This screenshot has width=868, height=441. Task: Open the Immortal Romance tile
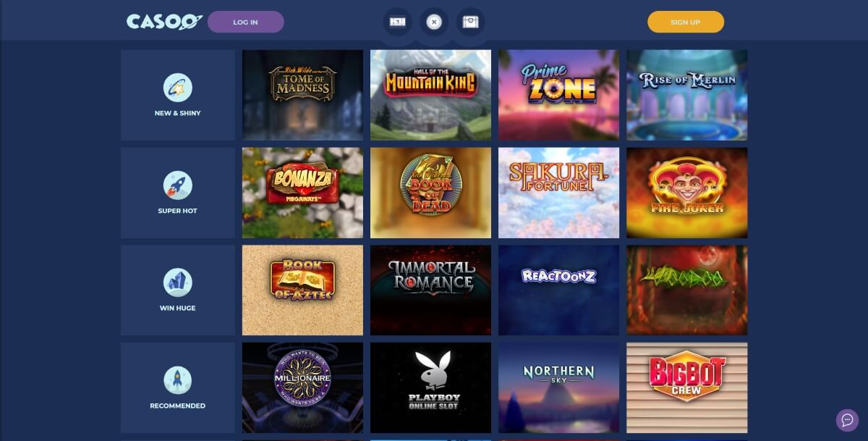pos(430,290)
